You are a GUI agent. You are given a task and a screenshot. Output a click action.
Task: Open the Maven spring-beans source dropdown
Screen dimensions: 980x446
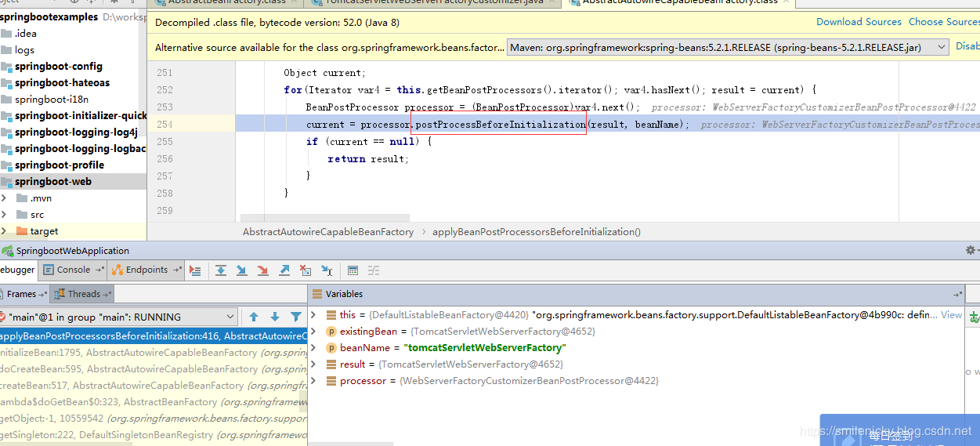click(x=729, y=48)
